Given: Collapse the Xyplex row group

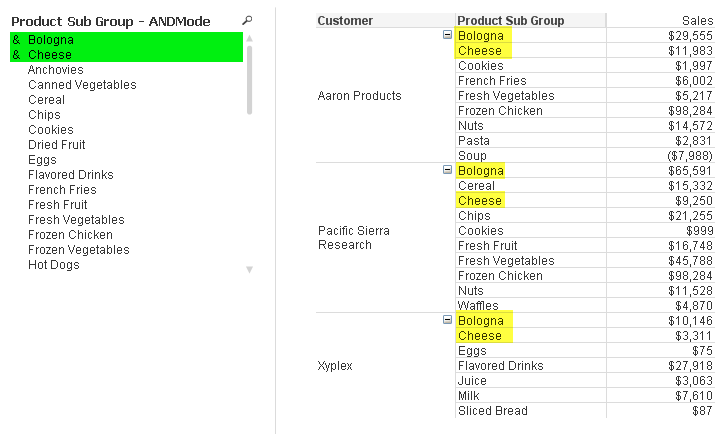Looking at the screenshot, I should click(x=447, y=319).
